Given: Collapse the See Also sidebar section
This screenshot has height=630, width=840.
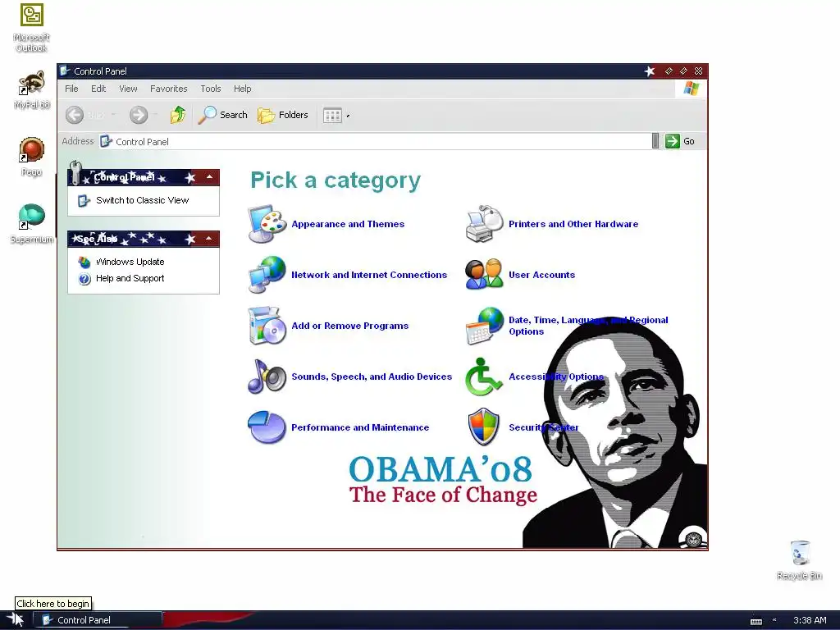Looking at the screenshot, I should (209, 239).
